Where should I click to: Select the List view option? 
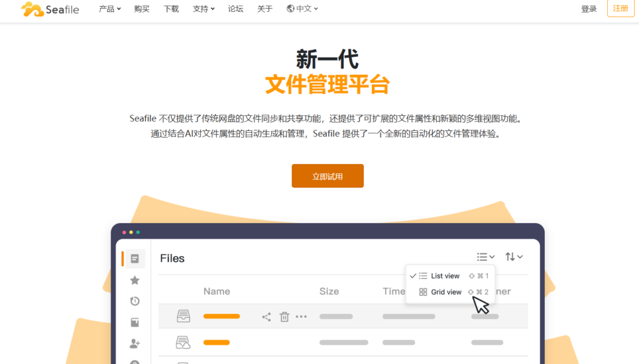(x=450, y=275)
